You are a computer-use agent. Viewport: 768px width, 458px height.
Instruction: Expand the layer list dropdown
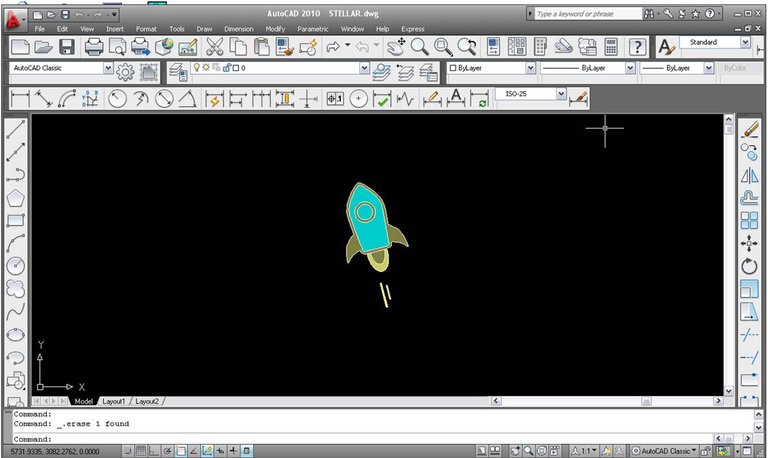click(x=364, y=68)
